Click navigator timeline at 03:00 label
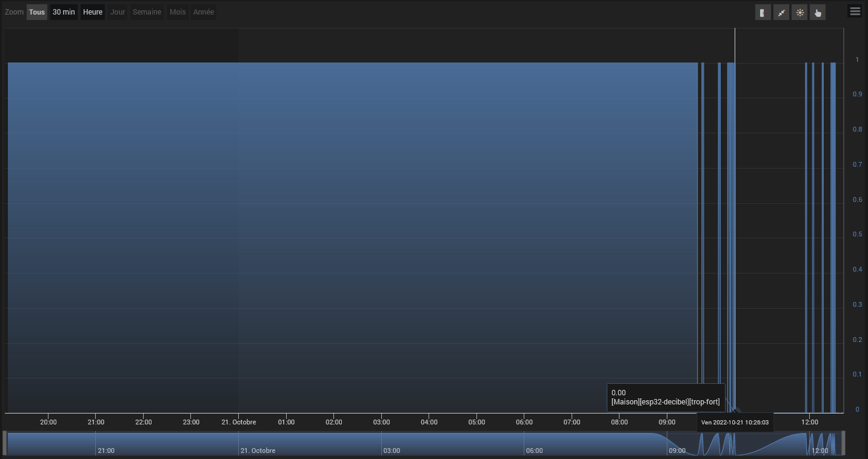Screen dimensions: 868x459 [392, 451]
